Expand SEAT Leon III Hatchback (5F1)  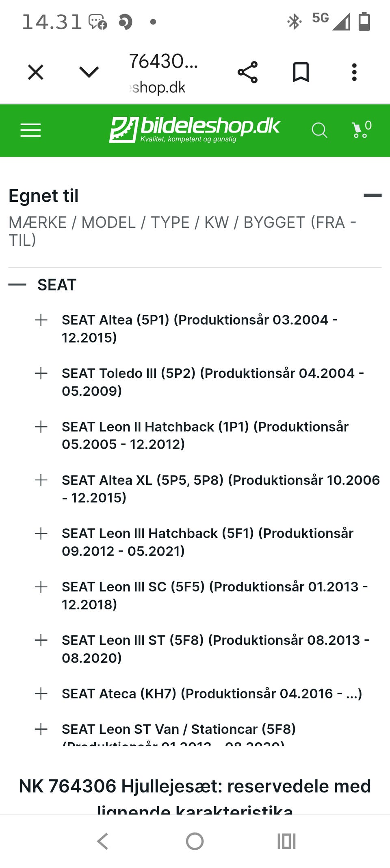click(41, 534)
